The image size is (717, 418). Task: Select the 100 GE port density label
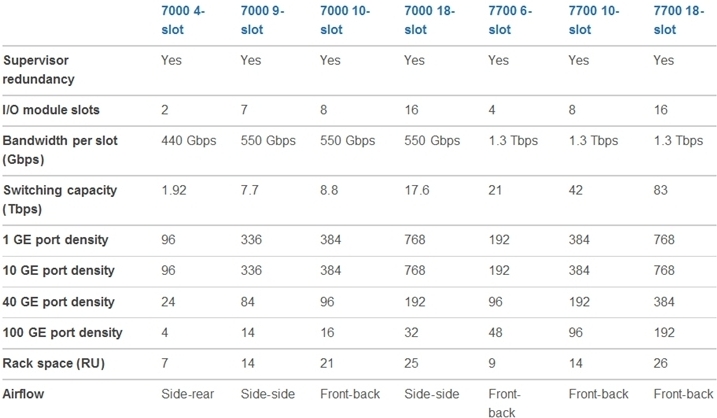pyautogui.click(x=62, y=332)
